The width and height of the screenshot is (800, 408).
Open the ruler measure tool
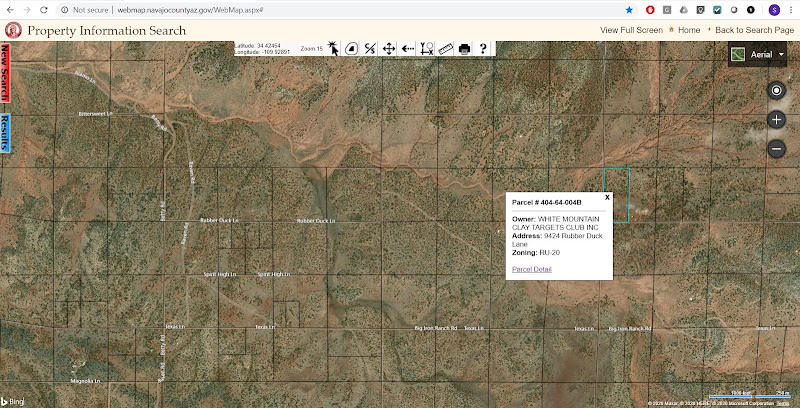tap(446, 48)
